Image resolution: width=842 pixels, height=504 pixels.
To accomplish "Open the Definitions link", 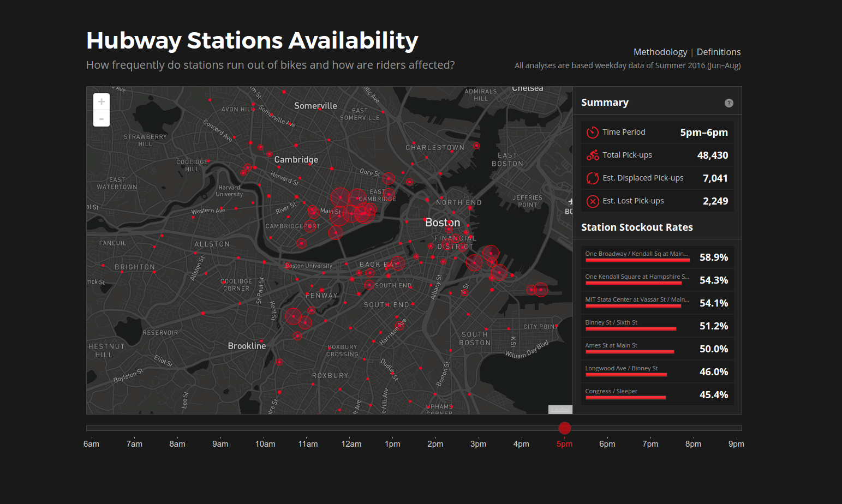I will point(718,52).
